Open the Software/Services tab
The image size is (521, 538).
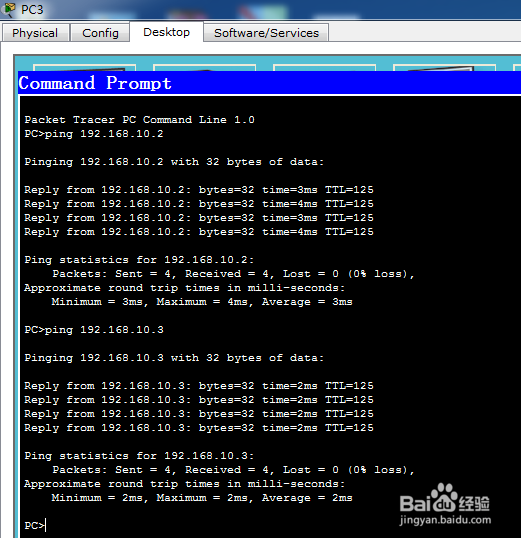coord(266,33)
